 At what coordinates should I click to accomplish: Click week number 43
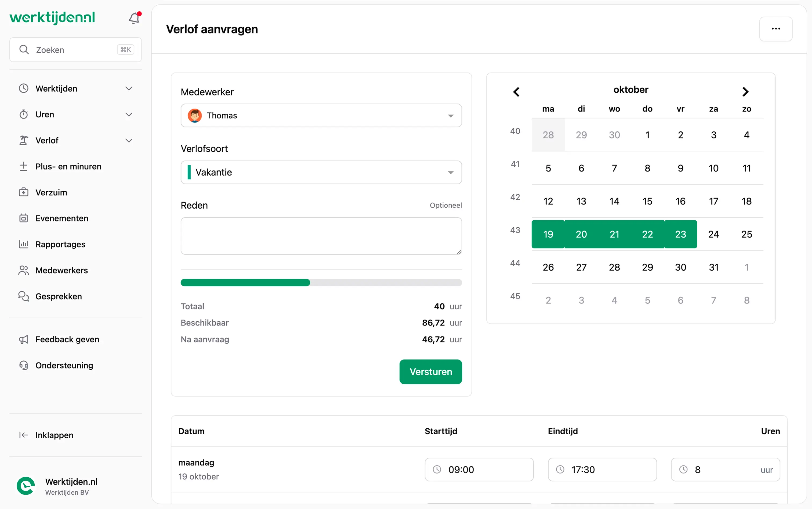tap(515, 230)
